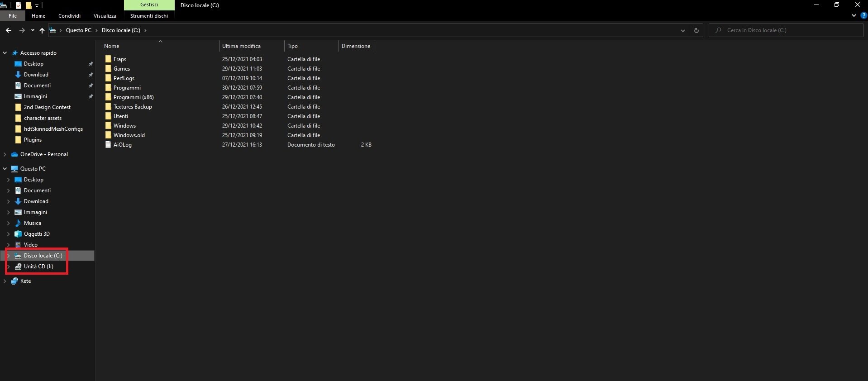Click the quick access Properties toolbar icon
868x381 pixels.
pyautogui.click(x=19, y=5)
